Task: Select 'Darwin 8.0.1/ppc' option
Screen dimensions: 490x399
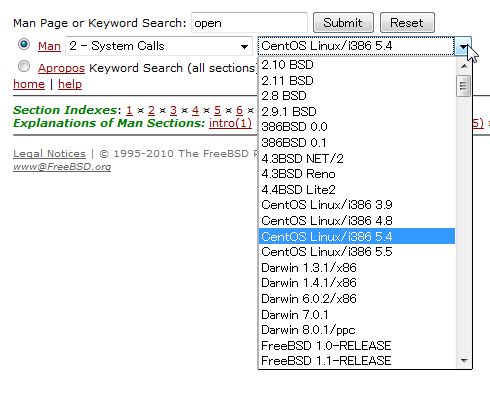Action: pos(357,330)
